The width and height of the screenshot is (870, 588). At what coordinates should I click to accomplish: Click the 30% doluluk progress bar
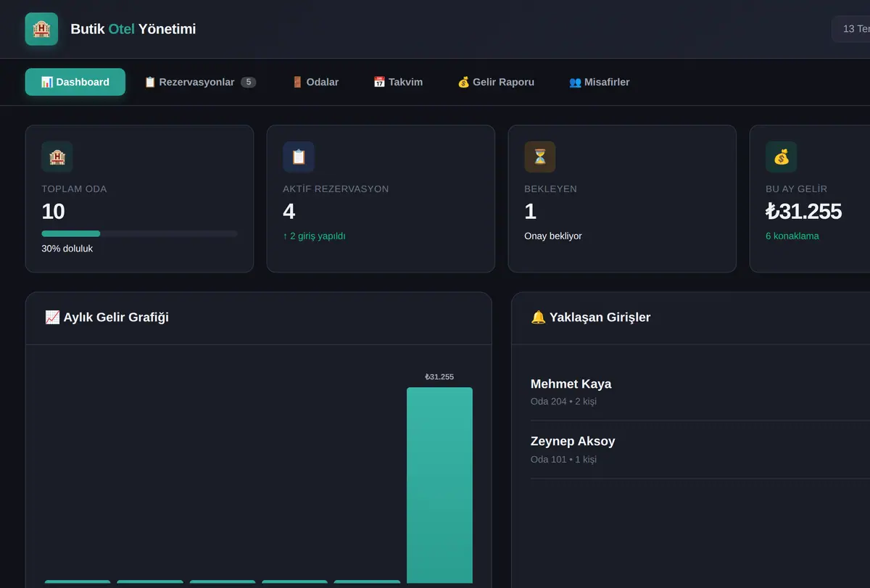(x=139, y=233)
